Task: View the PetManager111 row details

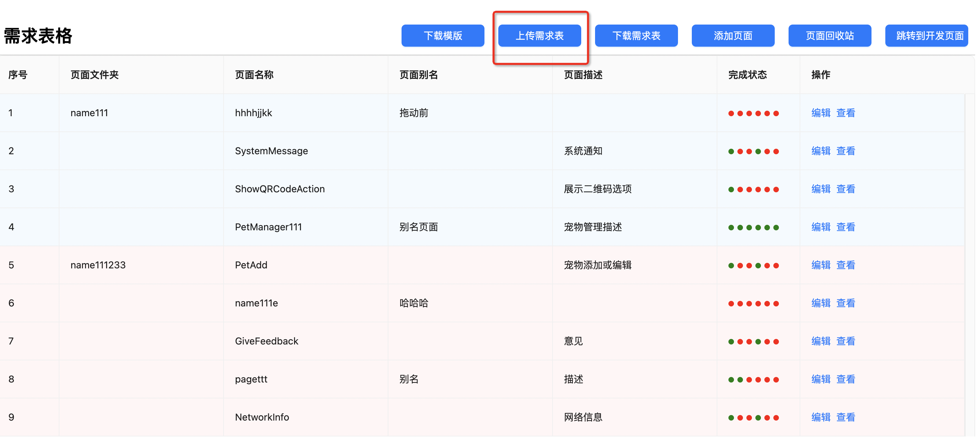Action: click(845, 227)
